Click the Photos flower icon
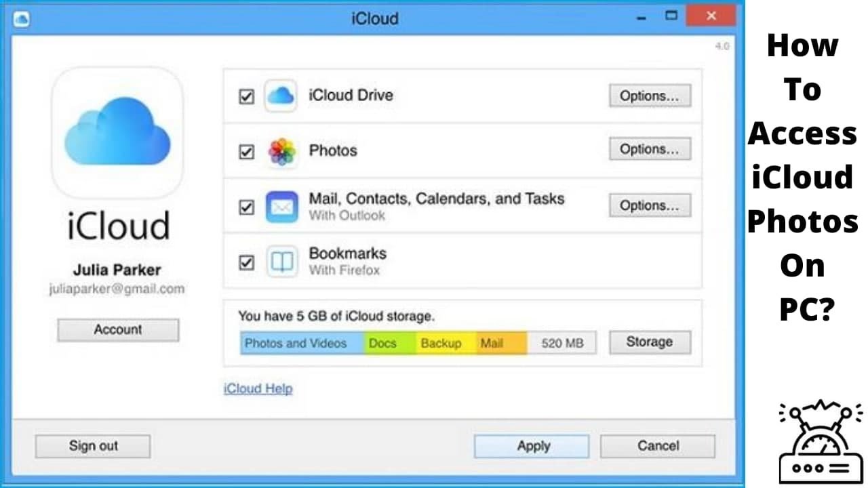 (x=281, y=152)
